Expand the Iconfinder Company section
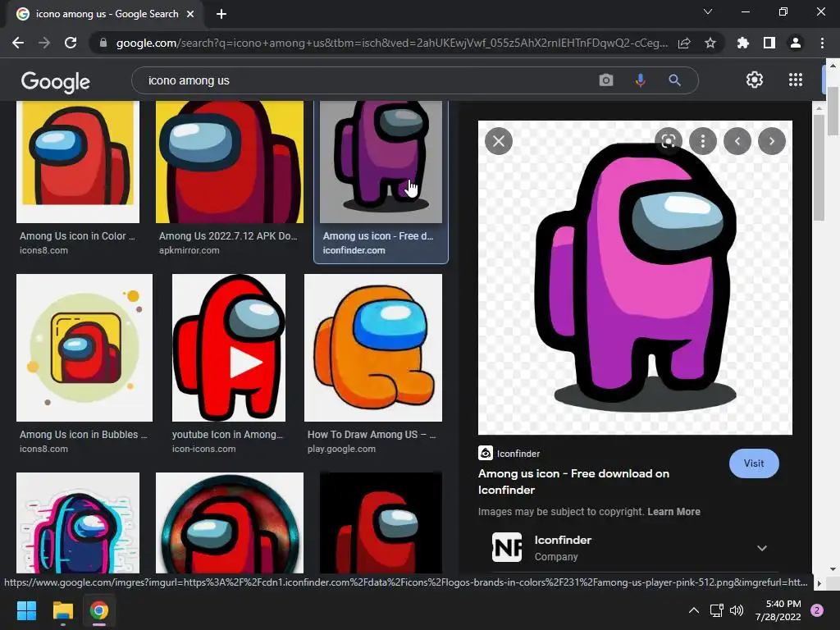 tap(762, 548)
